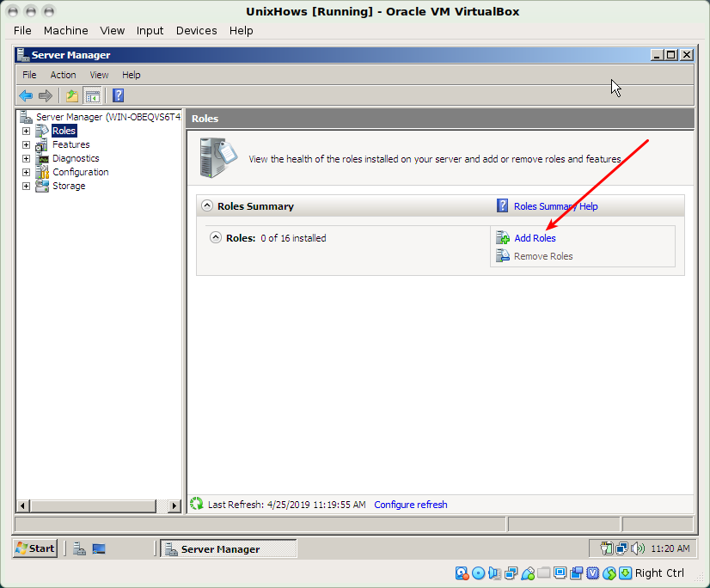This screenshot has width=710, height=588.
Task: Maximize the Server Manager window
Action: coord(671,55)
